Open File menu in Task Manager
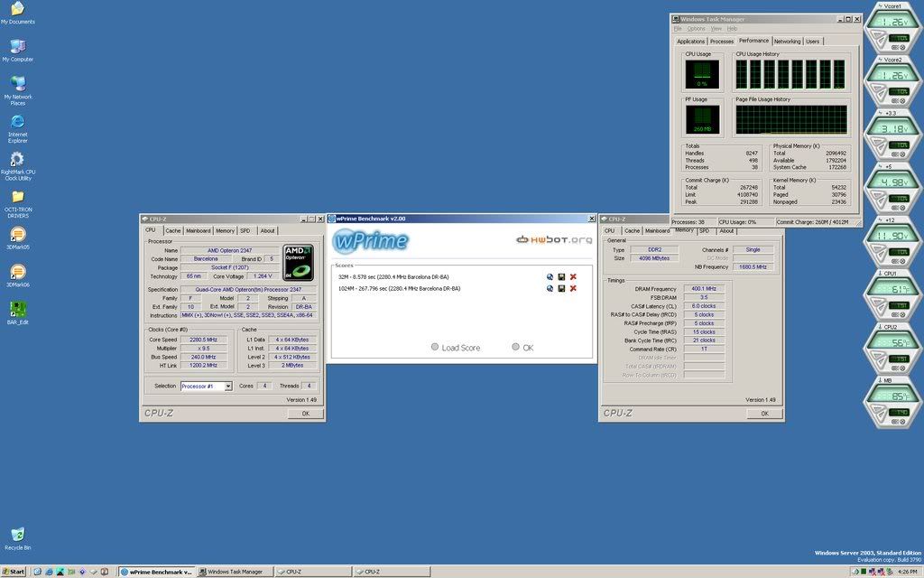 678,28
